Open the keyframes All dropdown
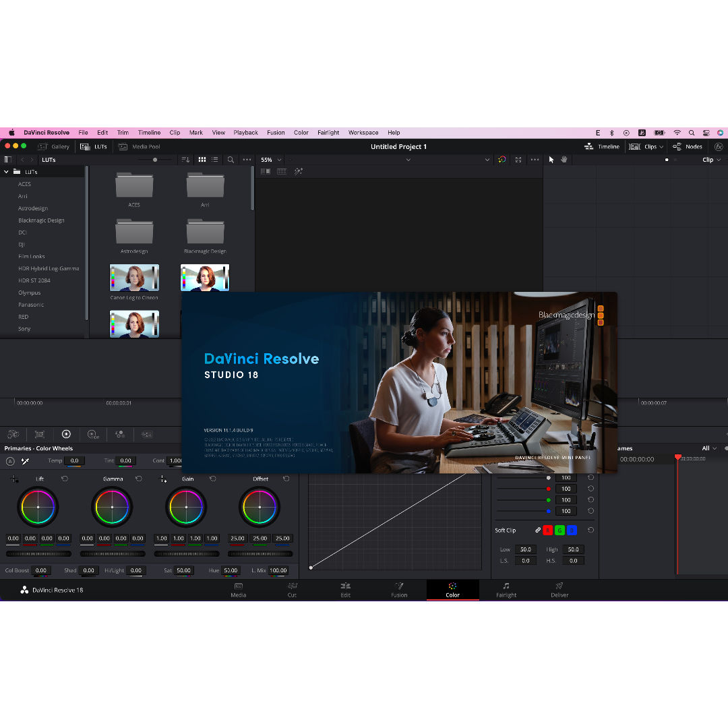Viewport: 728px width, 728px height. click(709, 448)
